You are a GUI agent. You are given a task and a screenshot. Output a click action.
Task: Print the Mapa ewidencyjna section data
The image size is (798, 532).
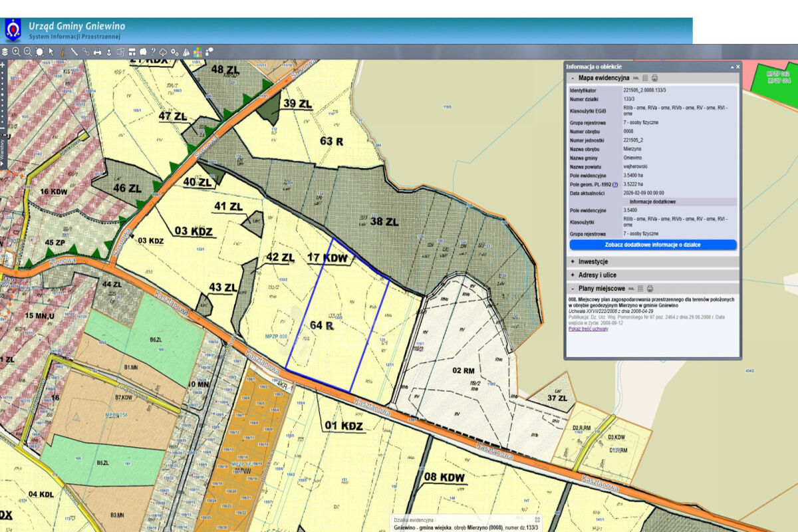[654, 78]
